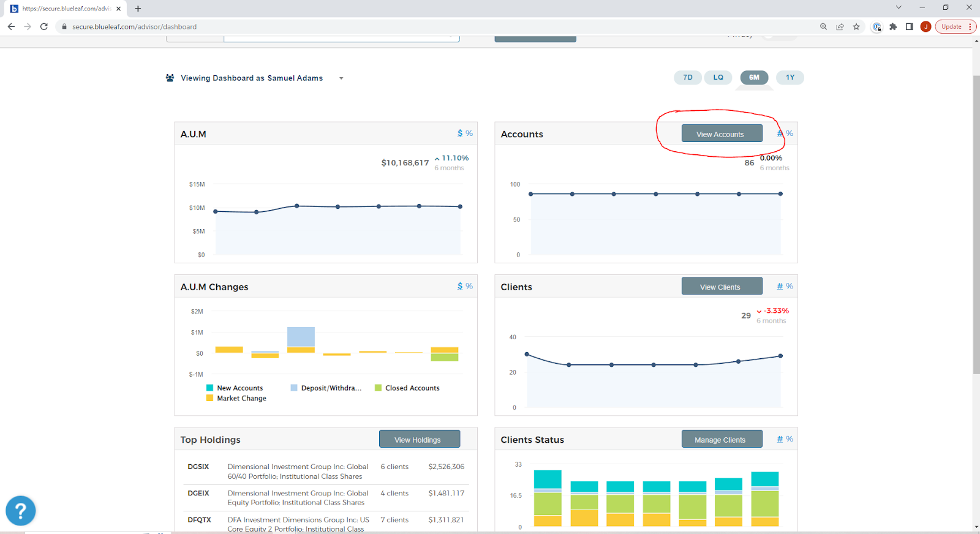This screenshot has width=980, height=534.
Task: Open Chrome menu three dots beside Update
Action: tap(970, 27)
